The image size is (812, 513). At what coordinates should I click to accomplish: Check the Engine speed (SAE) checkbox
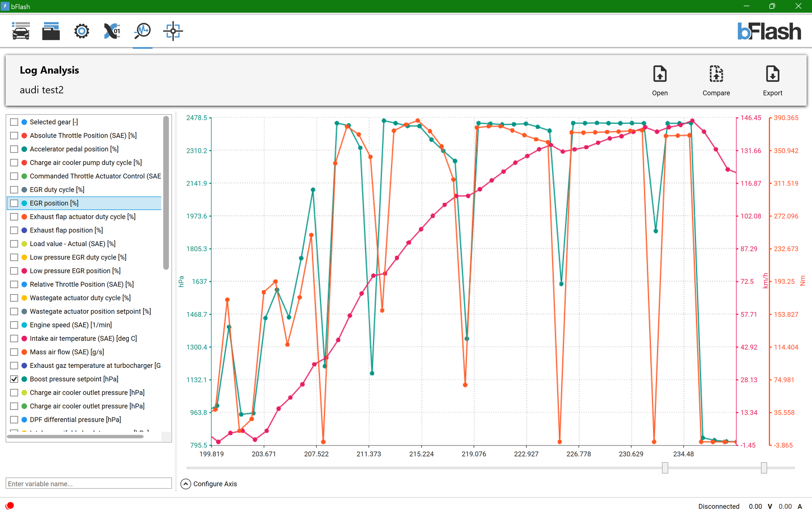[x=14, y=325]
